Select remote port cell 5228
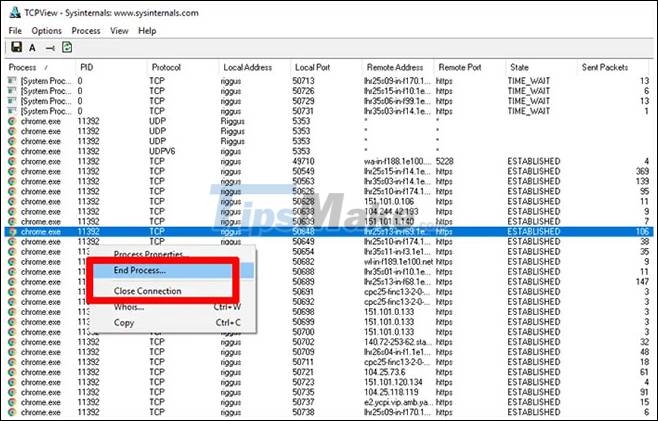Screen dimensions: 658x421 444,161
